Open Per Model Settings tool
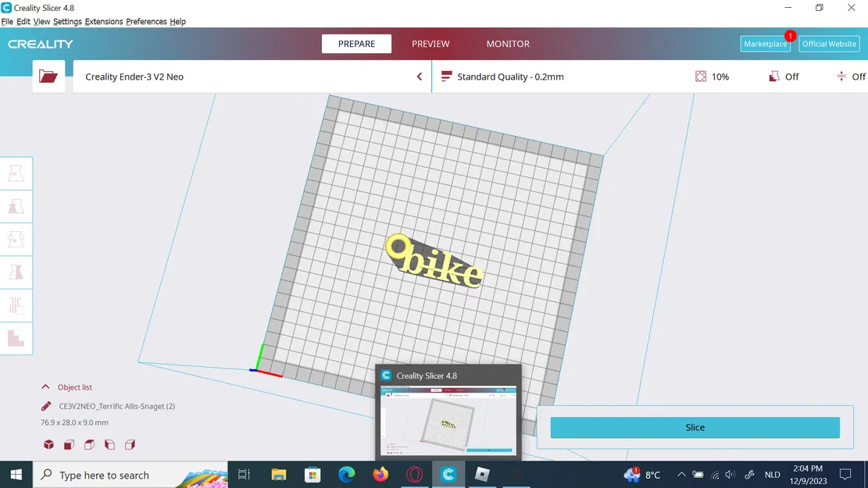 (16, 305)
